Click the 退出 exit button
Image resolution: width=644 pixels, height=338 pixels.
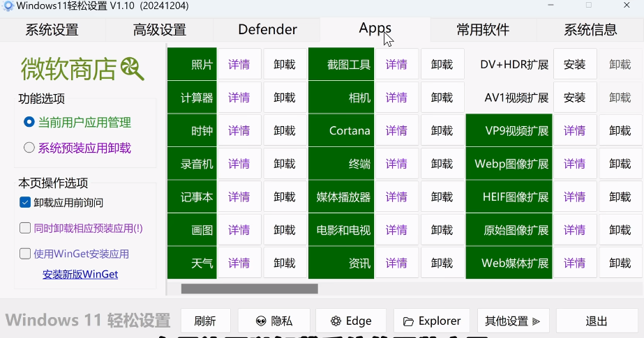(x=596, y=321)
